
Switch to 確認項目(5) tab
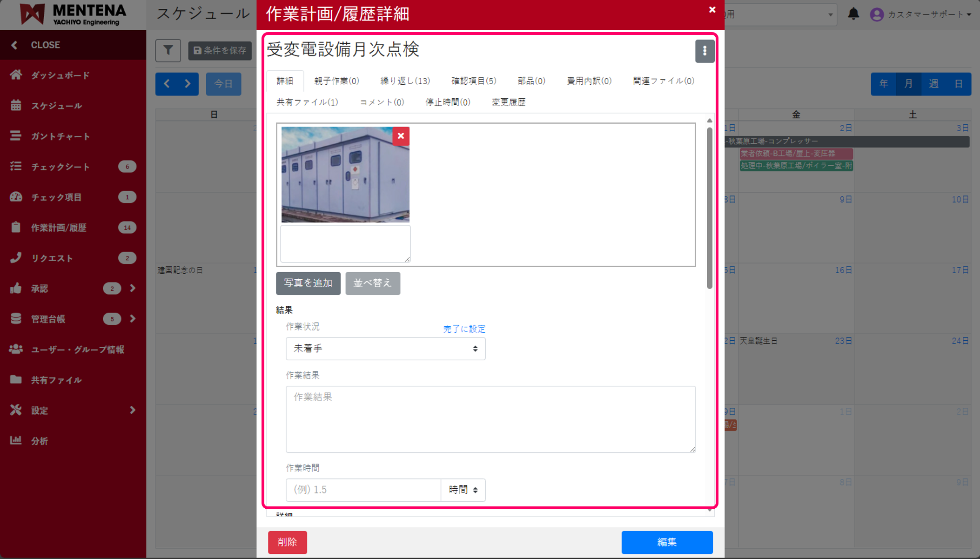[473, 81]
